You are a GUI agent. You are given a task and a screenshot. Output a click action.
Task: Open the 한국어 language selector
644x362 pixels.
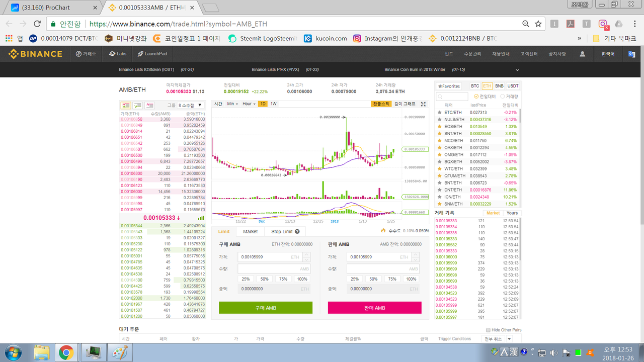(x=608, y=54)
